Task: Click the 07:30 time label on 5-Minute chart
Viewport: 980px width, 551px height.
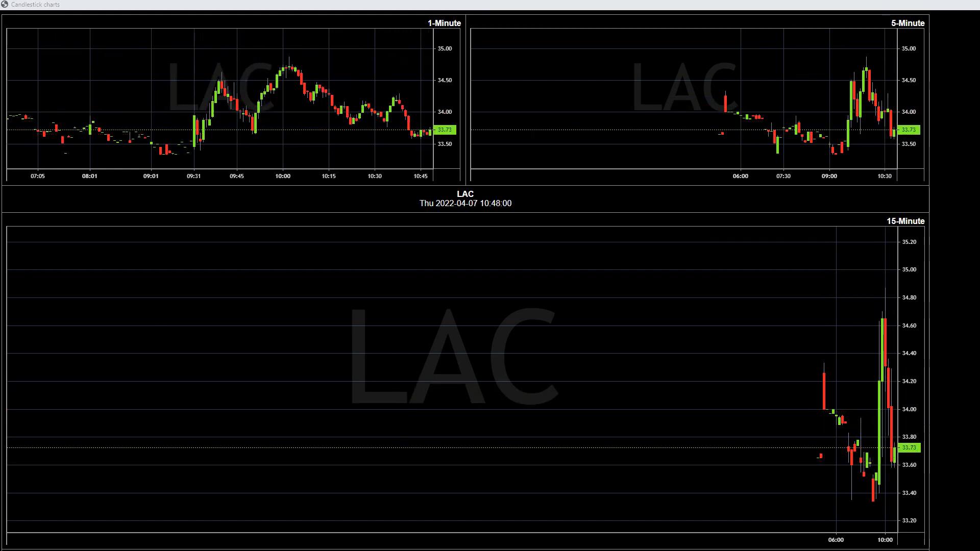Action: tap(783, 176)
